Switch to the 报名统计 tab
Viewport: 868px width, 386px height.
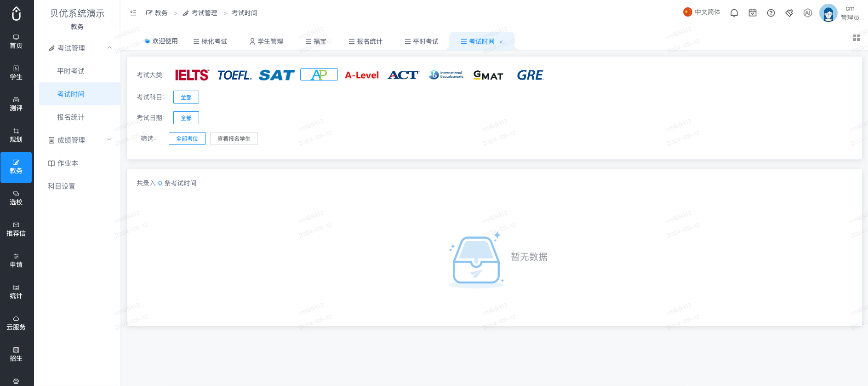pyautogui.click(x=365, y=41)
